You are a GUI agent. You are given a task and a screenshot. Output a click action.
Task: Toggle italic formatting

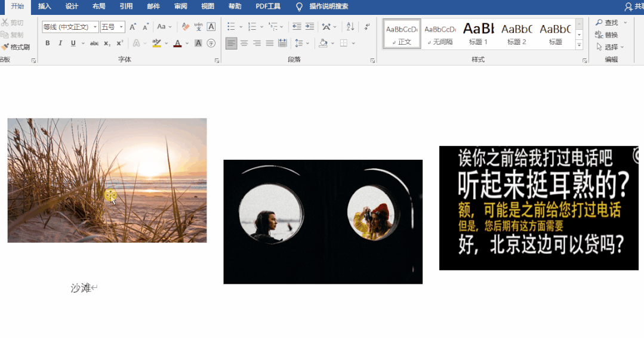(x=60, y=44)
